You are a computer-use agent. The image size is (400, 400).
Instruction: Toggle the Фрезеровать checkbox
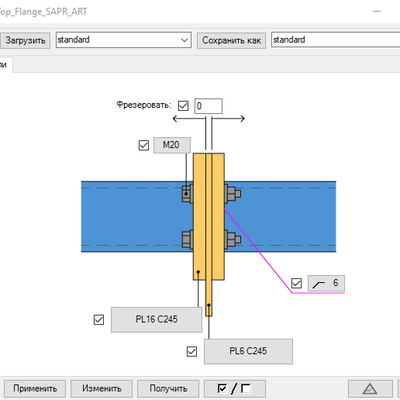point(183,106)
